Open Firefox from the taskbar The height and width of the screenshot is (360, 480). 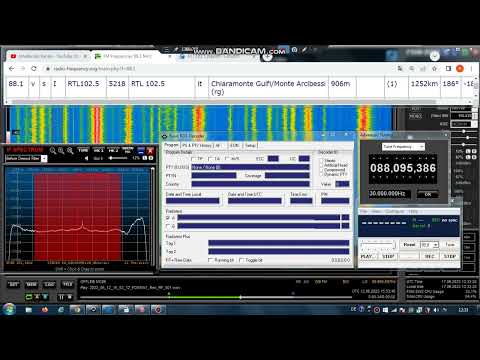(x=45, y=310)
